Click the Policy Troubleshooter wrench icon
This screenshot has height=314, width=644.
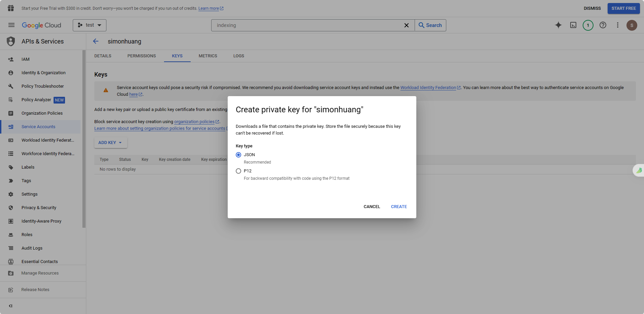(11, 86)
